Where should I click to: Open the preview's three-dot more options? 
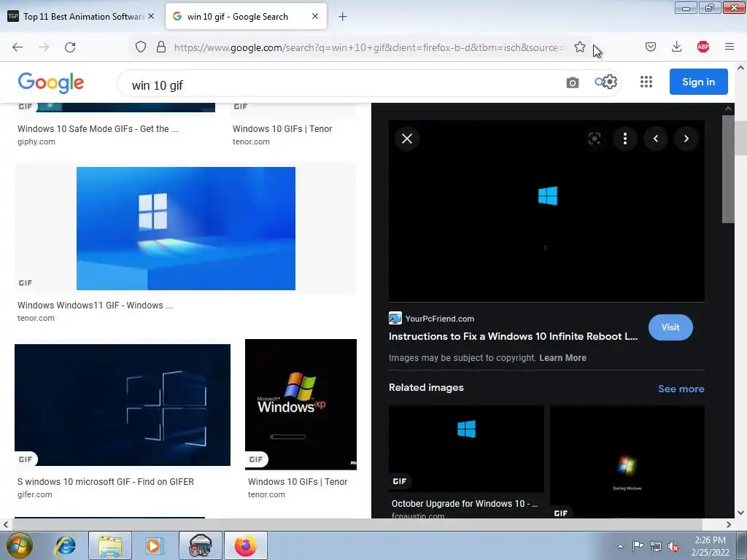625,139
